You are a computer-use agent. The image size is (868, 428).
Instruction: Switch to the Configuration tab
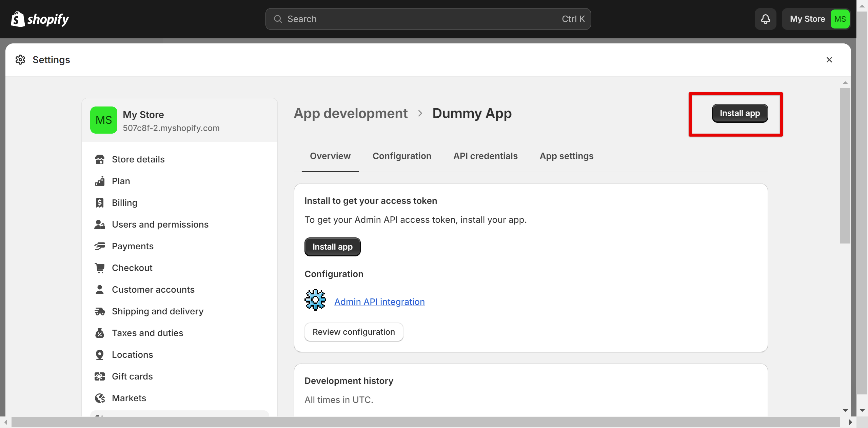point(402,156)
